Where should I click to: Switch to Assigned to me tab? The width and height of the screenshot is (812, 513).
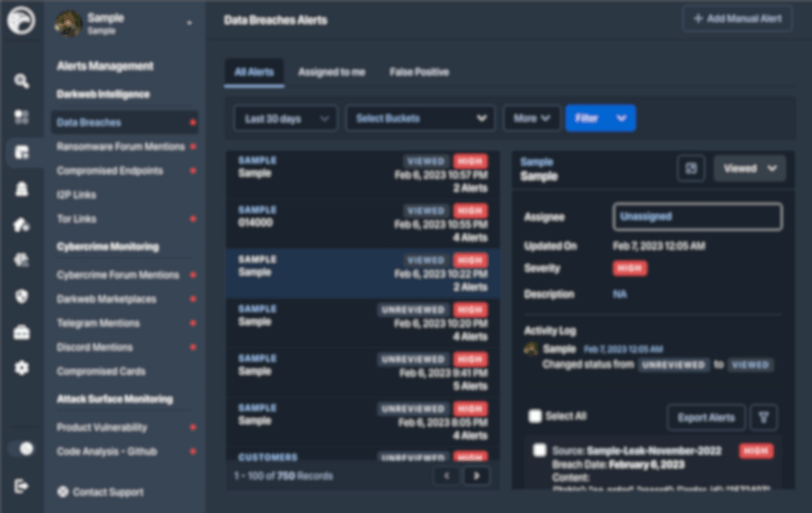(x=332, y=72)
